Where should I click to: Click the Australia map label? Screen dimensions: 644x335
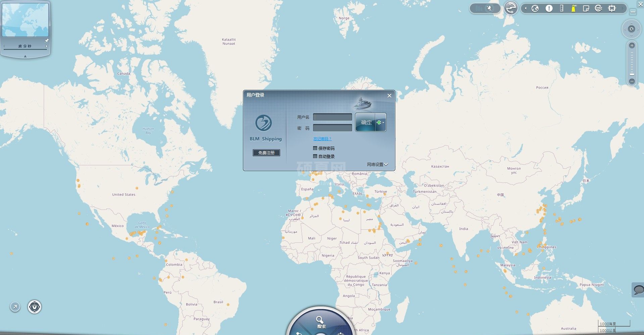coord(568,328)
